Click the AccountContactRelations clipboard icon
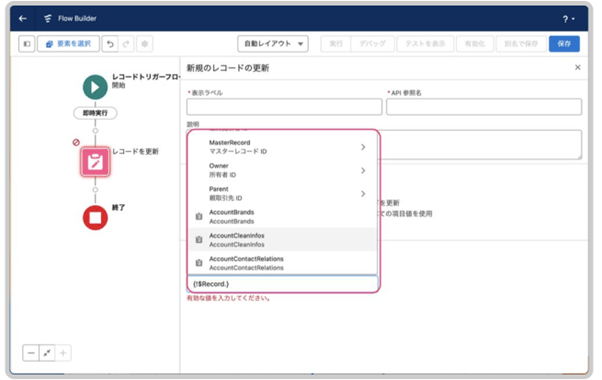This screenshot has width=602, height=380. (x=199, y=263)
